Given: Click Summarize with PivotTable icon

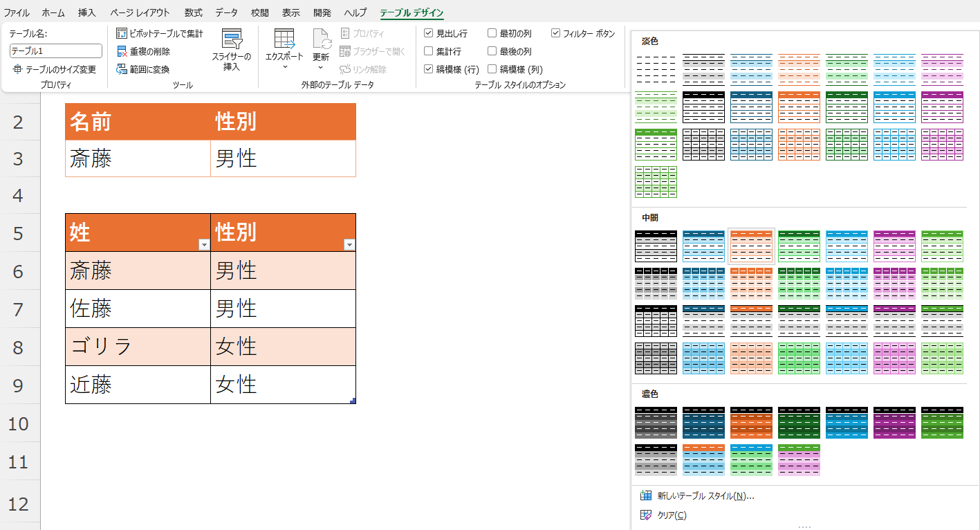Looking at the screenshot, I should coord(122,33).
